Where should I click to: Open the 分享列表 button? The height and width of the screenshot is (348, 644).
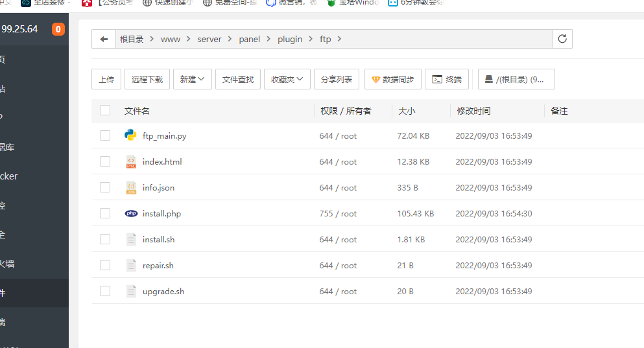337,79
